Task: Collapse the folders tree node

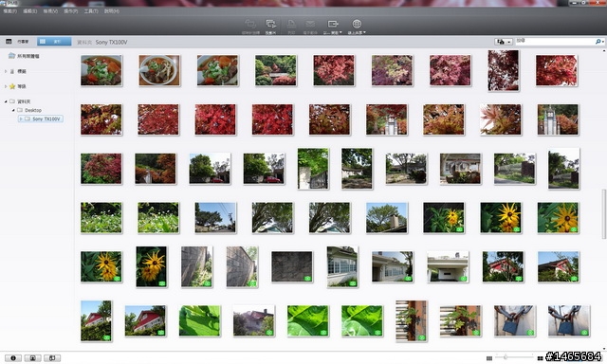Action: click(6, 101)
